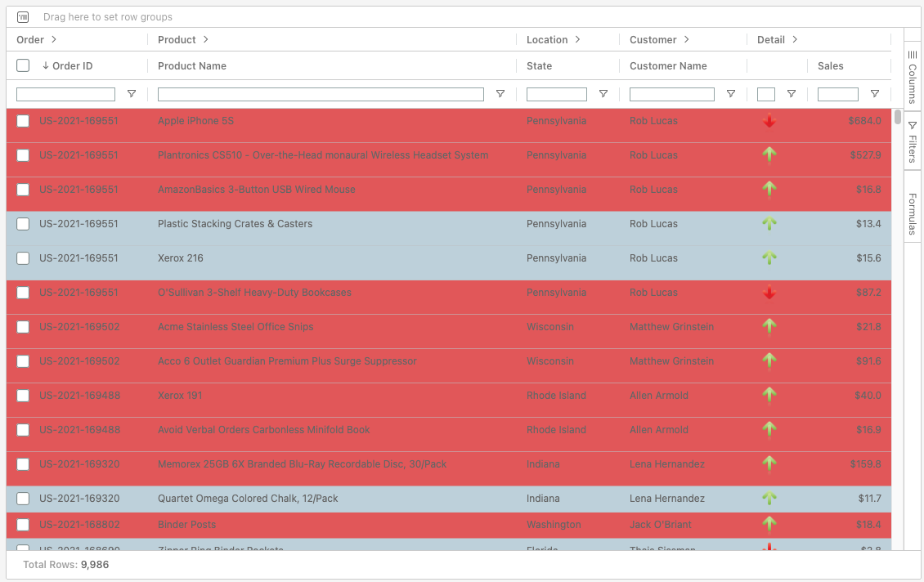Viewport: 924px width, 582px height.
Task: Check the box for Plastic Stacking Crates & Casters
Action: pyautogui.click(x=23, y=224)
